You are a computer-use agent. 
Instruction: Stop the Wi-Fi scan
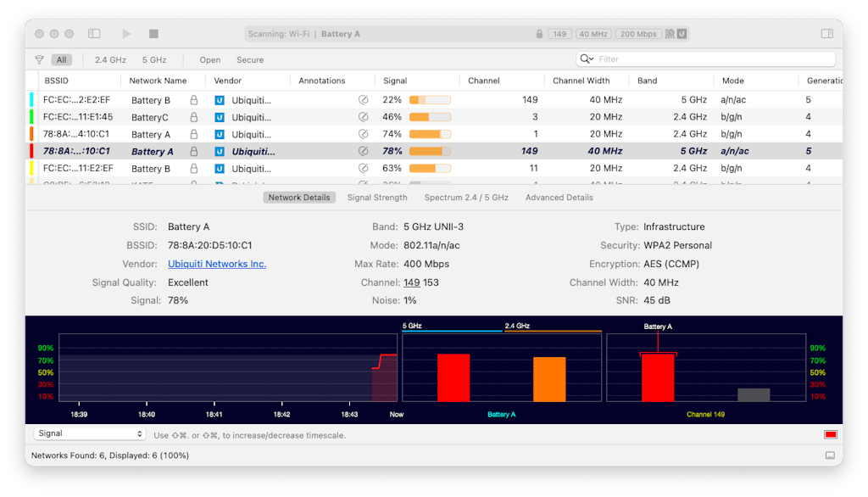pyautogui.click(x=153, y=34)
